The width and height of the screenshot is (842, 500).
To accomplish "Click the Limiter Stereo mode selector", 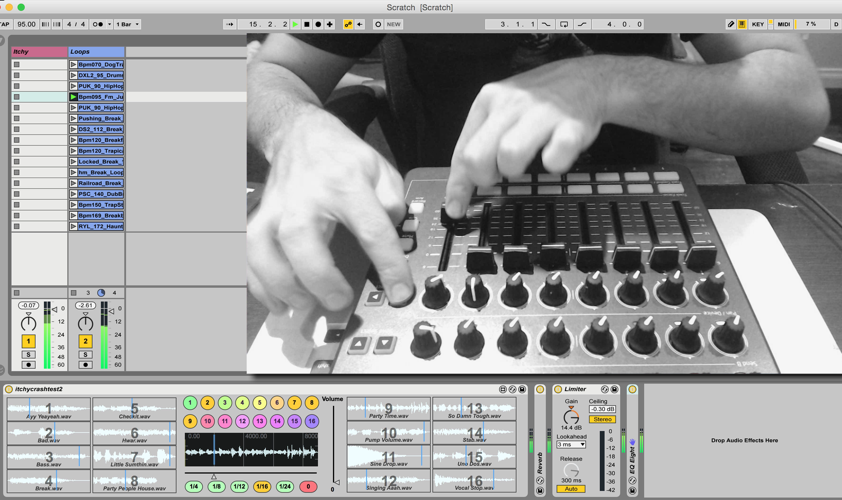I will [601, 420].
